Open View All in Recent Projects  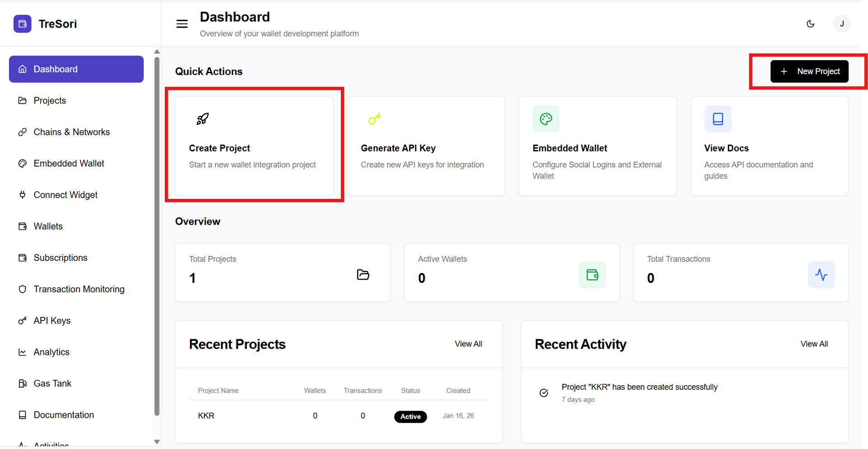(x=468, y=344)
